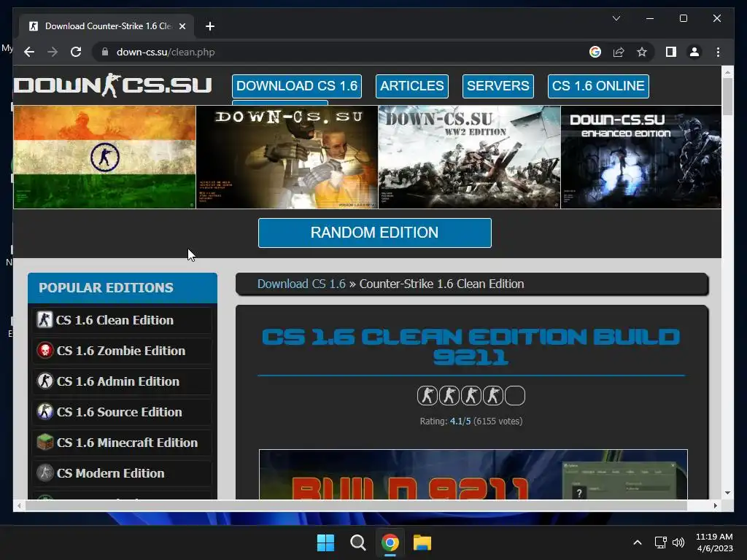Open the Enhanced Edition banner
This screenshot has width=747, height=560.
(x=641, y=157)
